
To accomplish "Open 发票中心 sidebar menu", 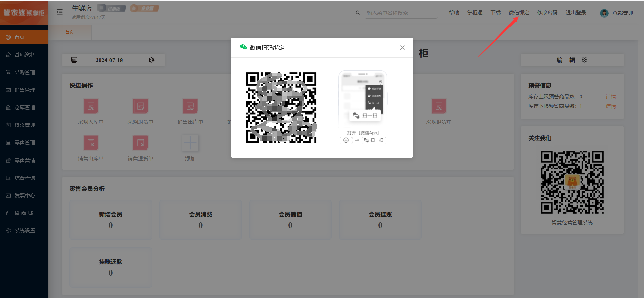I will coord(24,195).
